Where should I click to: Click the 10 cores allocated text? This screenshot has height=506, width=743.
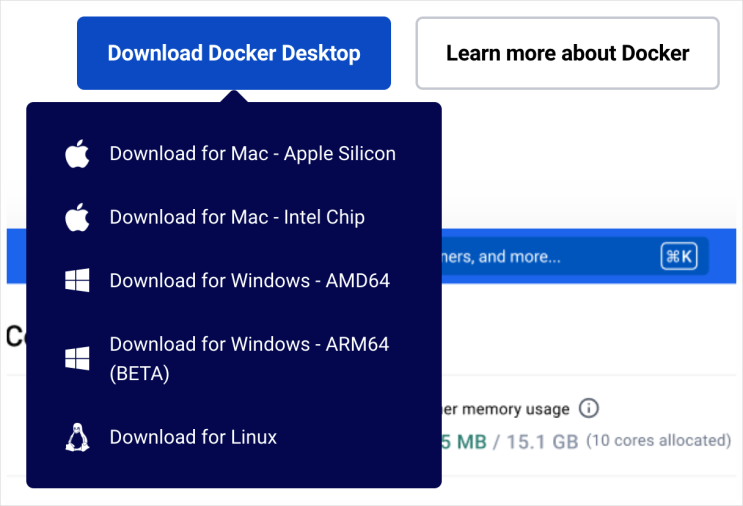658,441
